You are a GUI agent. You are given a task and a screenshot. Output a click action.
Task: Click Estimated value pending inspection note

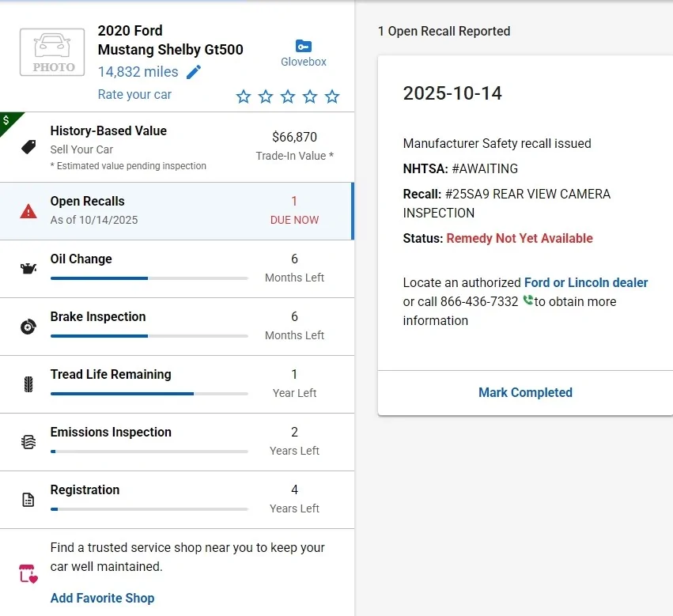128,166
